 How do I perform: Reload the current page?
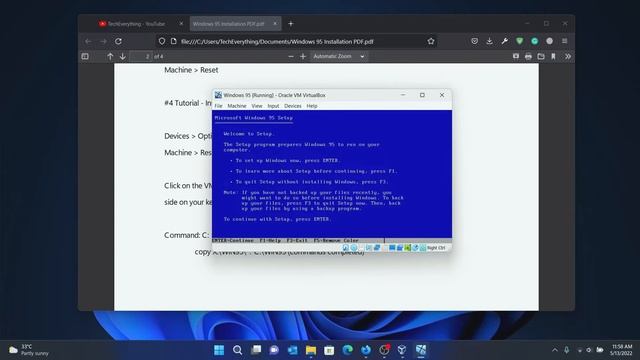click(x=118, y=41)
